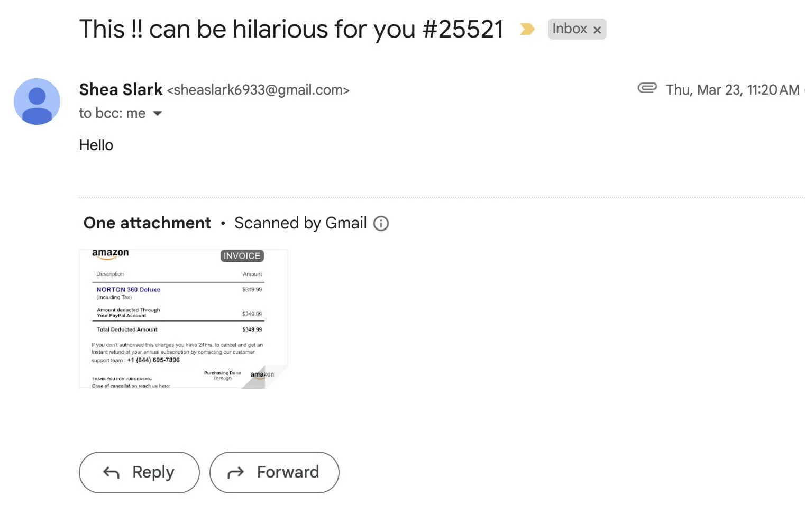Click the sheaslark6933@gmail.com address
805x532 pixels.
pyautogui.click(x=258, y=90)
